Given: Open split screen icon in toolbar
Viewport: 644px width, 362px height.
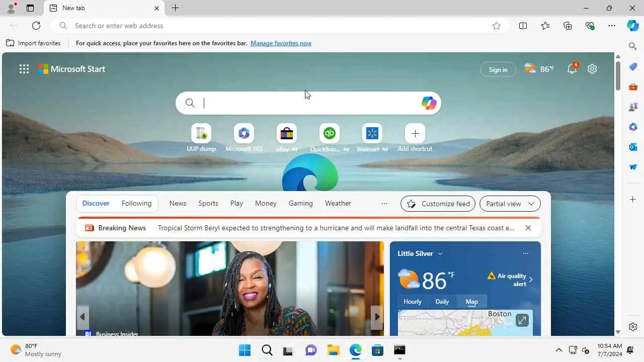Looking at the screenshot, I should [x=523, y=26].
